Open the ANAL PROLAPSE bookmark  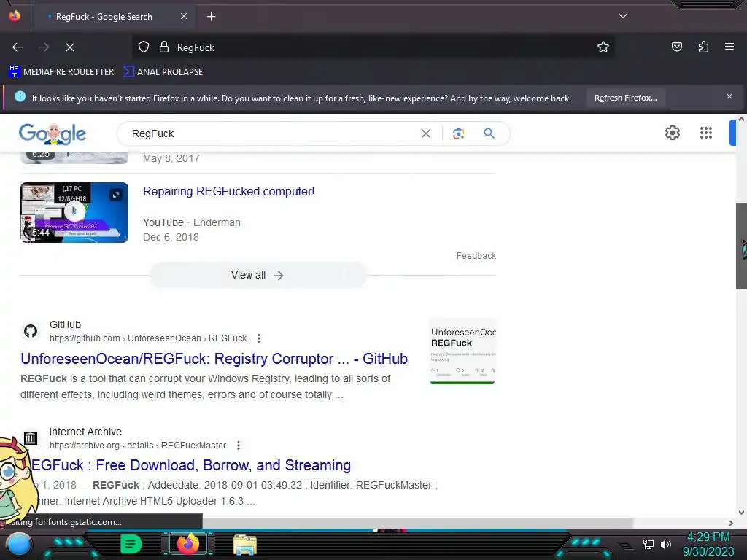click(163, 72)
